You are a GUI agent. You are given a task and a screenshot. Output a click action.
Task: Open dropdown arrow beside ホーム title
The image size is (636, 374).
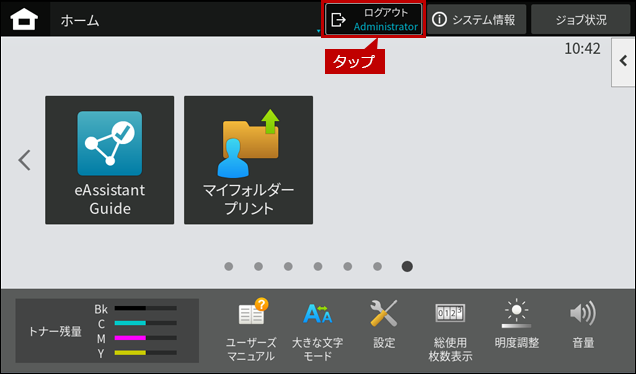point(318,31)
